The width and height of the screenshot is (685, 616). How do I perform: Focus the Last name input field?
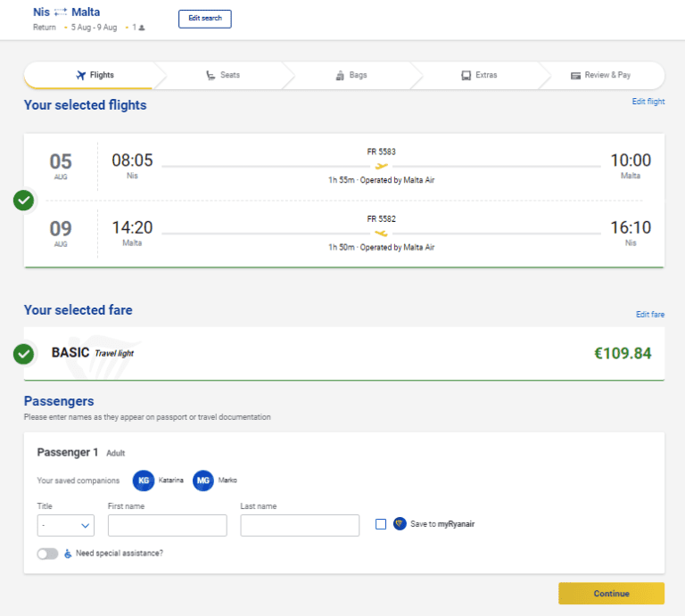(300, 525)
